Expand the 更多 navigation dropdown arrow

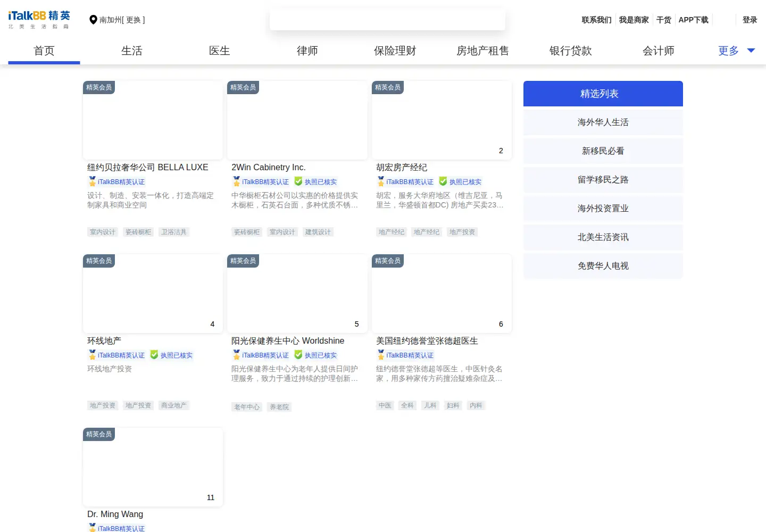tap(751, 51)
